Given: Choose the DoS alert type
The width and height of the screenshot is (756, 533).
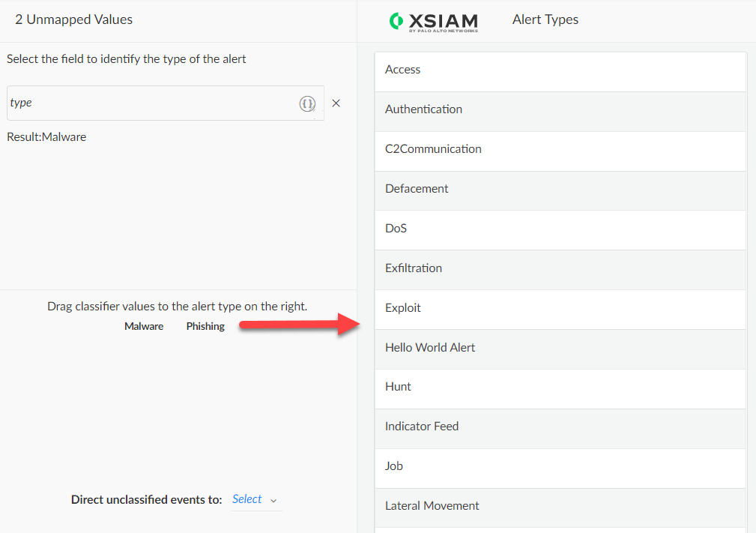Looking at the screenshot, I should (560, 230).
